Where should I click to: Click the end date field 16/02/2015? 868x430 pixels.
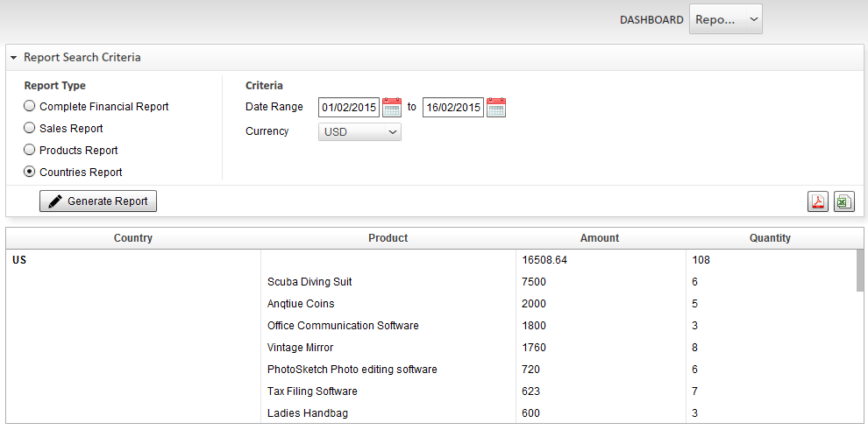pyautogui.click(x=453, y=107)
